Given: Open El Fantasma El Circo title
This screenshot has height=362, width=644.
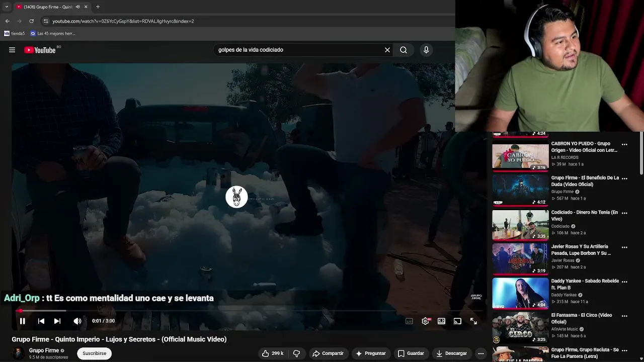Looking at the screenshot, I should click(582, 318).
